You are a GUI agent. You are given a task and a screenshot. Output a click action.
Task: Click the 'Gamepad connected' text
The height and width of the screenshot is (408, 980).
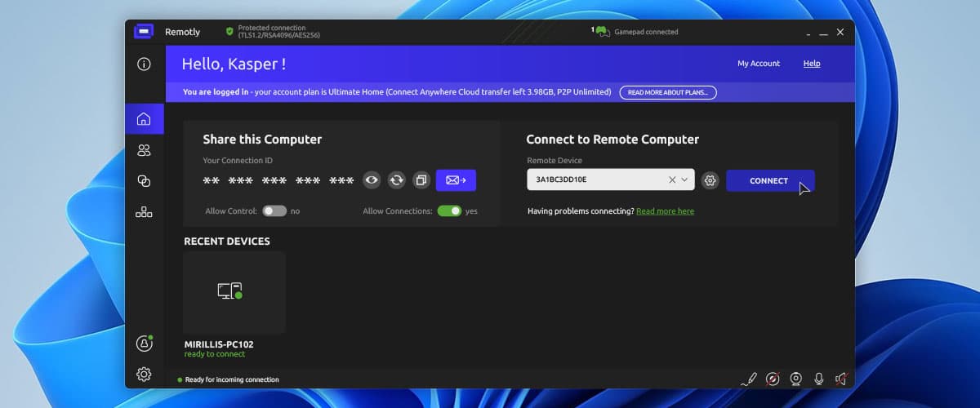click(646, 32)
